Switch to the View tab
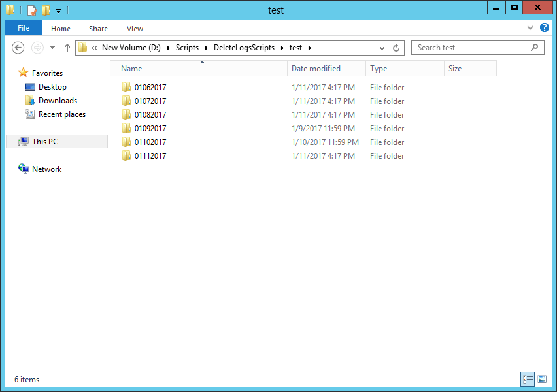Image resolution: width=557 pixels, height=392 pixels. tap(135, 29)
